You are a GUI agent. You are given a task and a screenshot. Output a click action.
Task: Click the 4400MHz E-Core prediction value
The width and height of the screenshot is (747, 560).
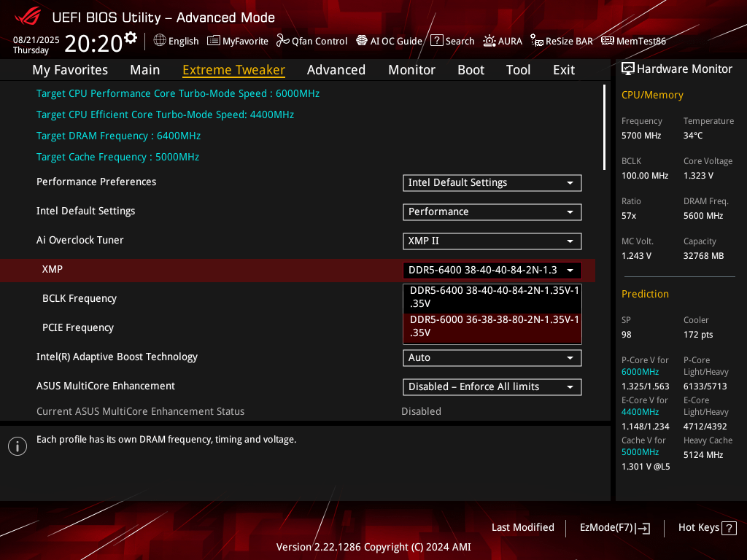point(640,412)
